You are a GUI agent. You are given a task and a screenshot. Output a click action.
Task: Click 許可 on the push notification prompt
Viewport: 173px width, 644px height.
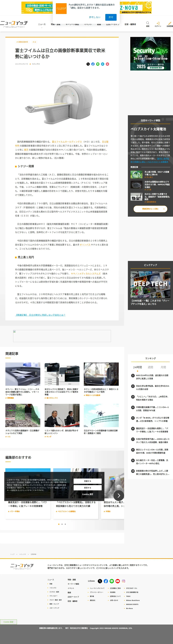[111, 17]
